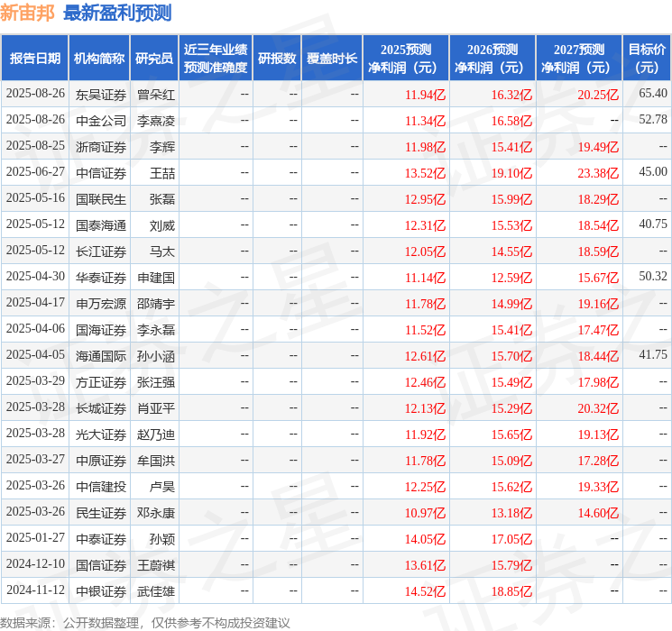672x631 pixels.
Task: Select the 国海证券 institution cell
Action: tap(101, 330)
